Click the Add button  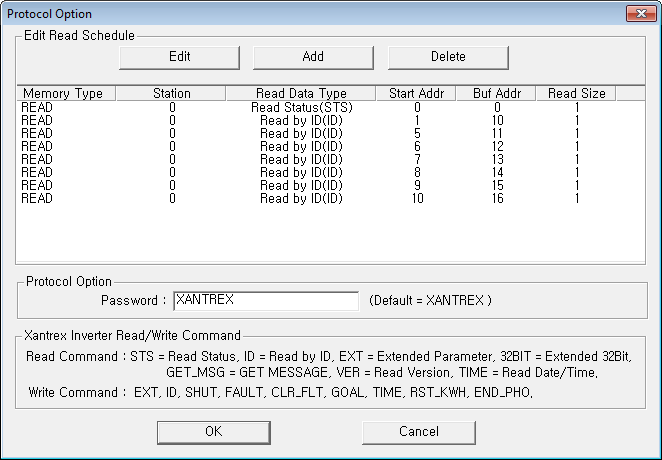click(x=313, y=58)
